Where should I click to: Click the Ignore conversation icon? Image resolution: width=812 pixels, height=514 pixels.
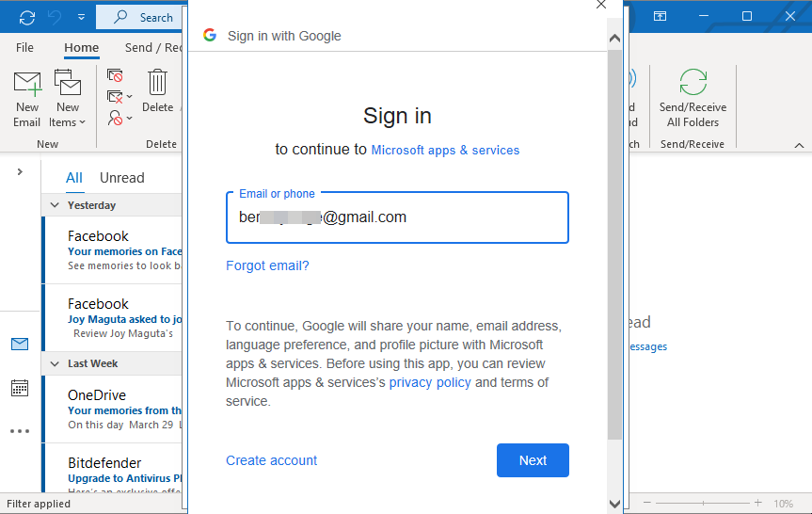[x=115, y=75]
